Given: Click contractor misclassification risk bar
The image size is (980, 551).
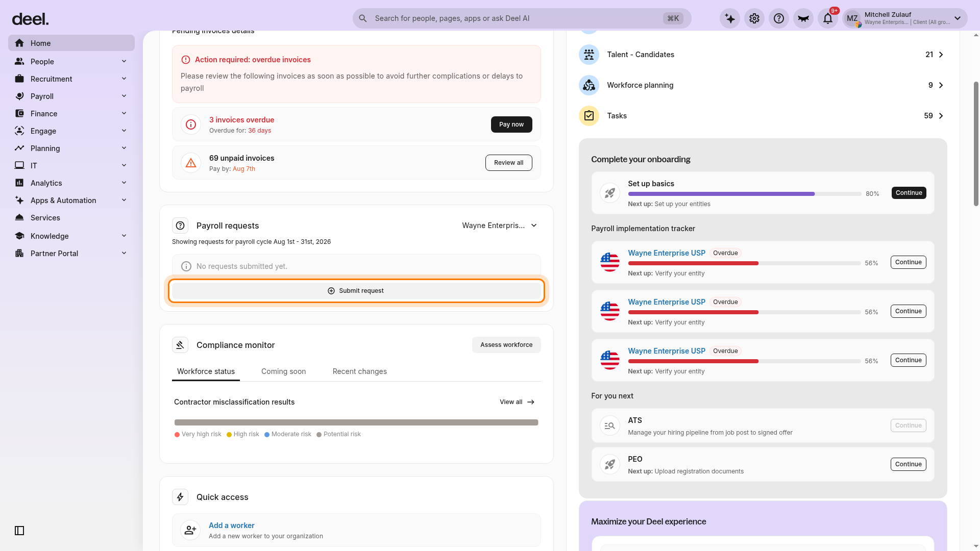Looking at the screenshot, I should click(356, 422).
